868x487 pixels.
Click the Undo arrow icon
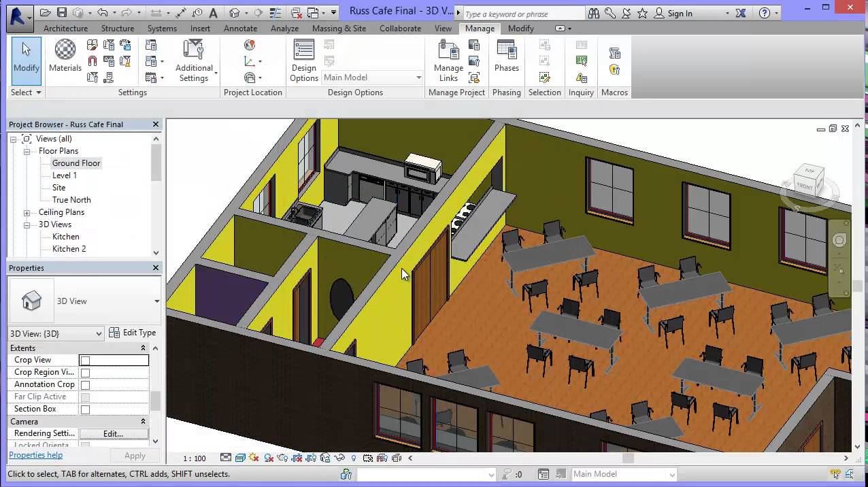(102, 13)
